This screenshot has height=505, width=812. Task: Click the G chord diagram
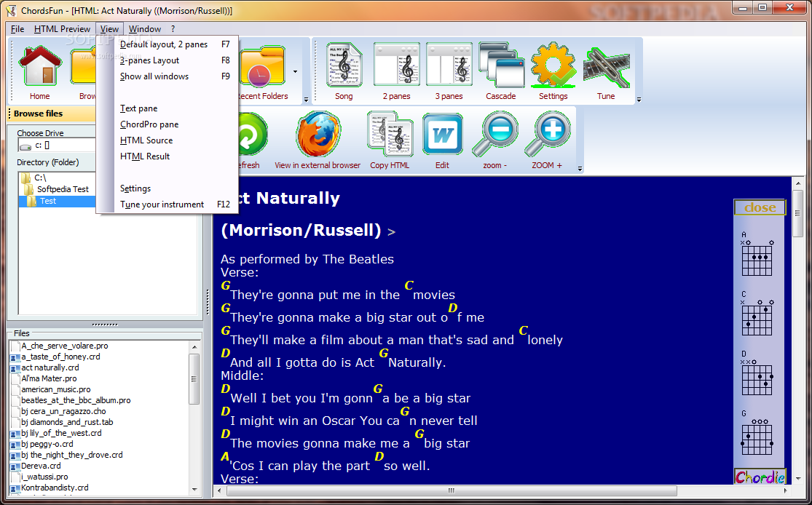[757, 432]
